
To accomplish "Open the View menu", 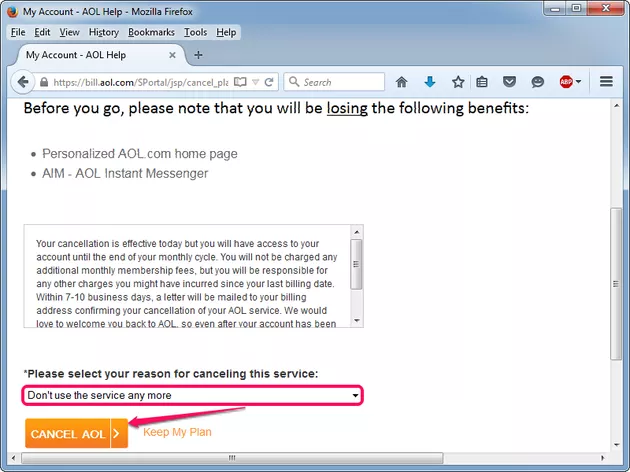I will tap(70, 32).
